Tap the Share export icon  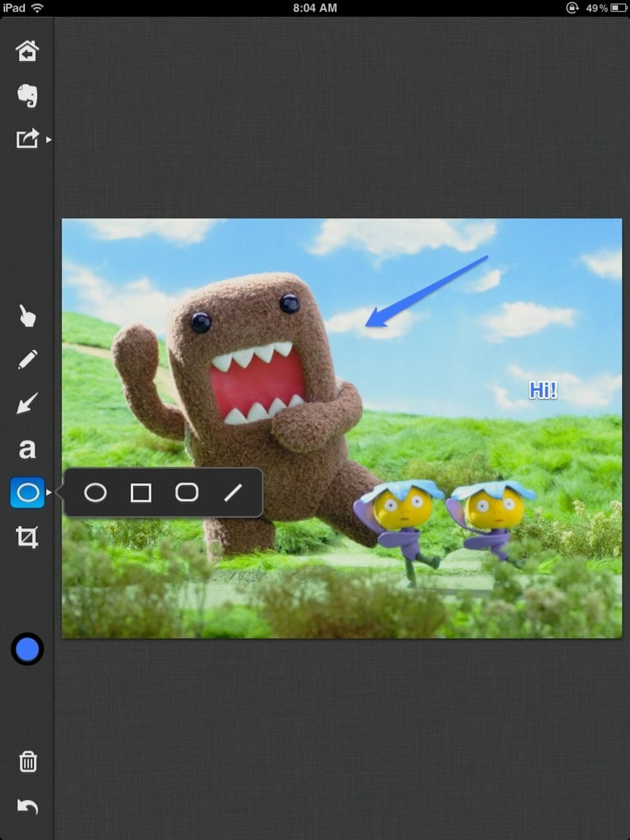27,139
